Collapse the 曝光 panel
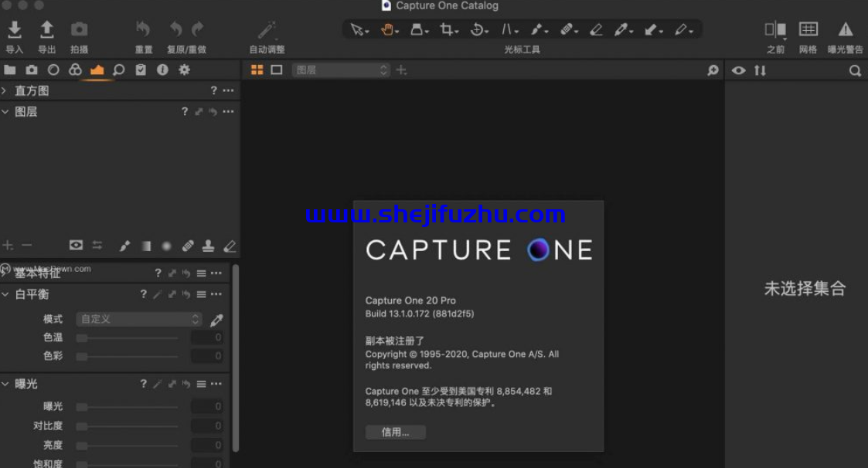The image size is (868, 468). tap(5, 384)
